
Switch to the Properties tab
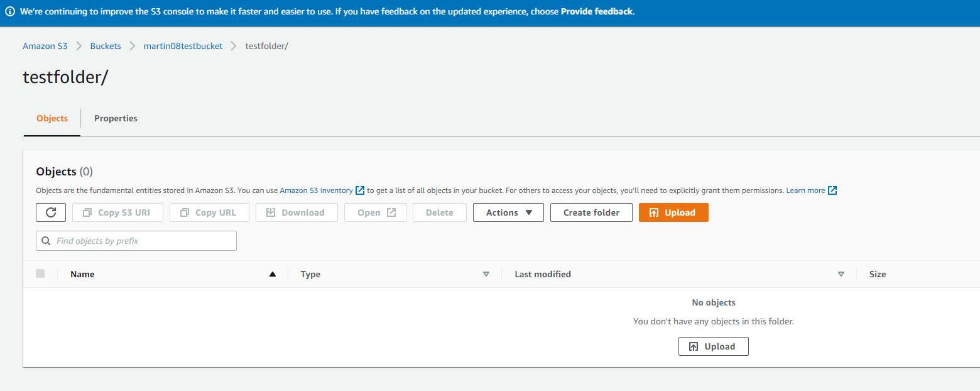click(116, 118)
